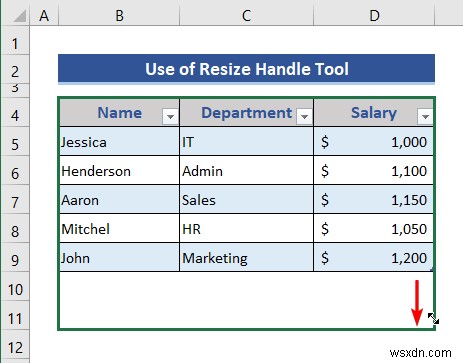Click the Department header cell

point(246,112)
